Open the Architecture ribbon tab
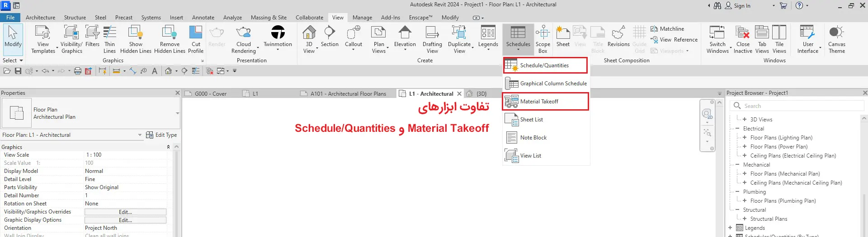Image resolution: width=868 pixels, height=237 pixels. (x=40, y=18)
